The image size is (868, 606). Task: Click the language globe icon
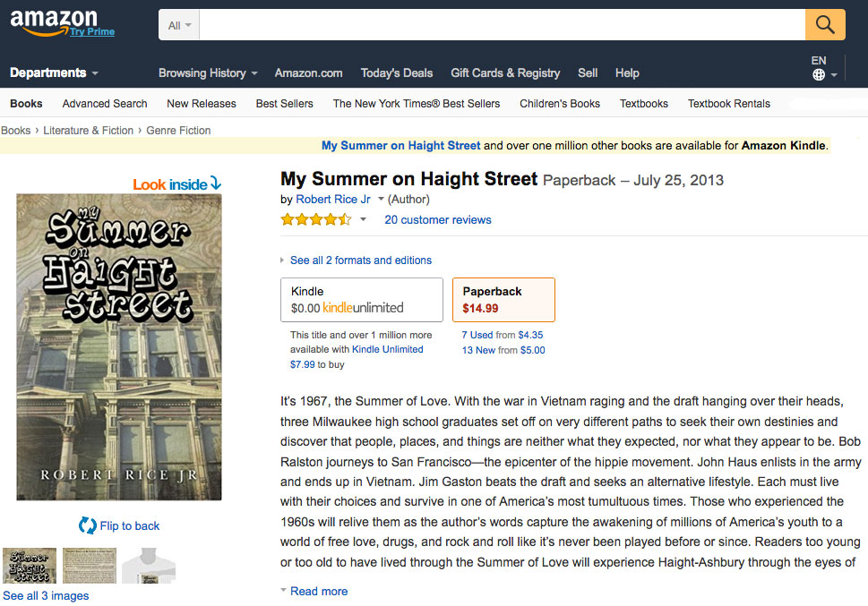819,75
